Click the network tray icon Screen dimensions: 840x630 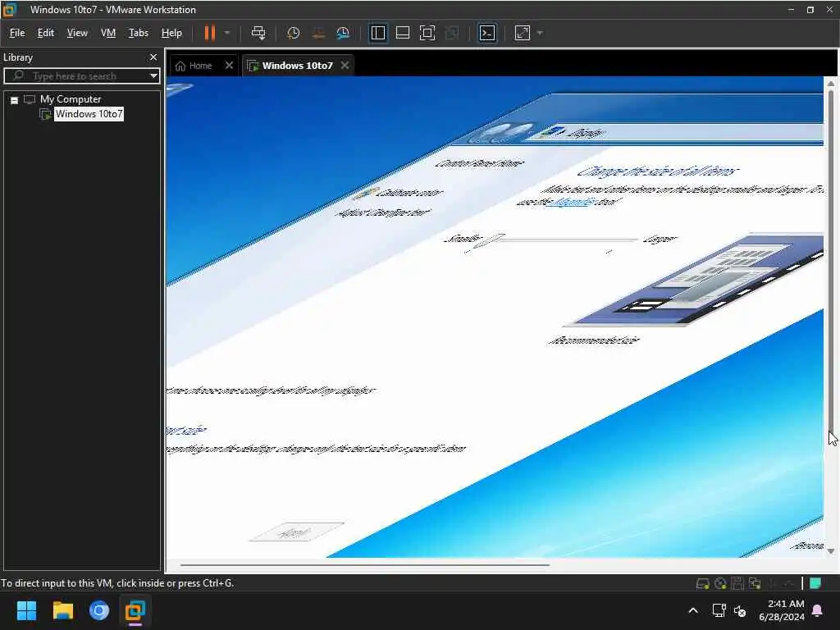719,610
